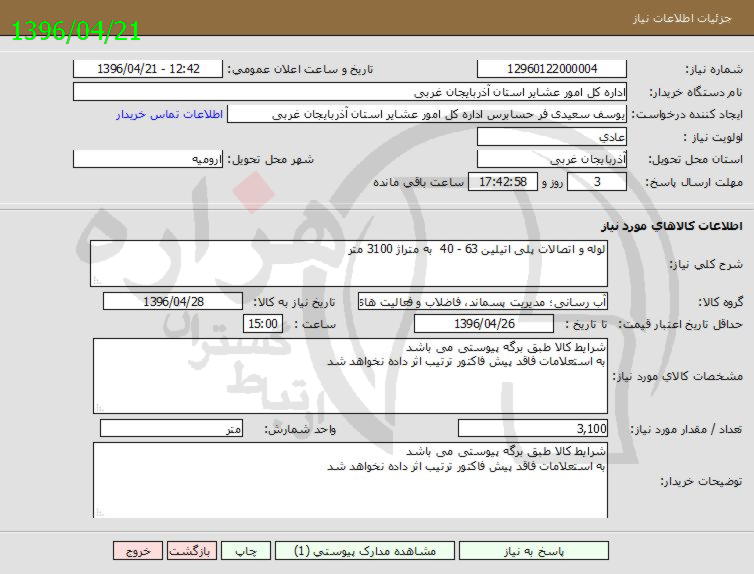The image size is (754, 574).
Task: Click the نام دستگاه خریدار field
Action: (x=350, y=92)
